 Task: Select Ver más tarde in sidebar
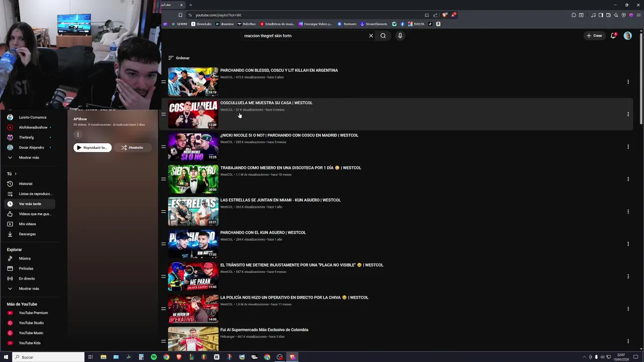pyautogui.click(x=30, y=204)
